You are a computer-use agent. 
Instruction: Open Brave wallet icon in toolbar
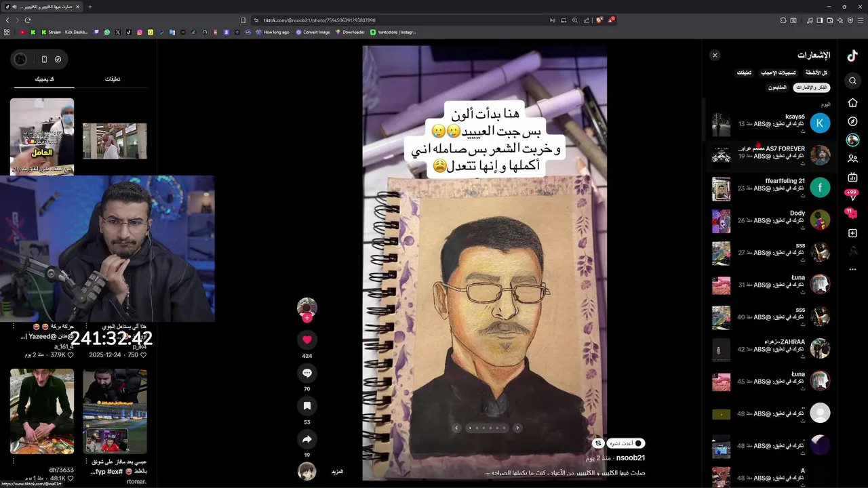click(x=830, y=20)
